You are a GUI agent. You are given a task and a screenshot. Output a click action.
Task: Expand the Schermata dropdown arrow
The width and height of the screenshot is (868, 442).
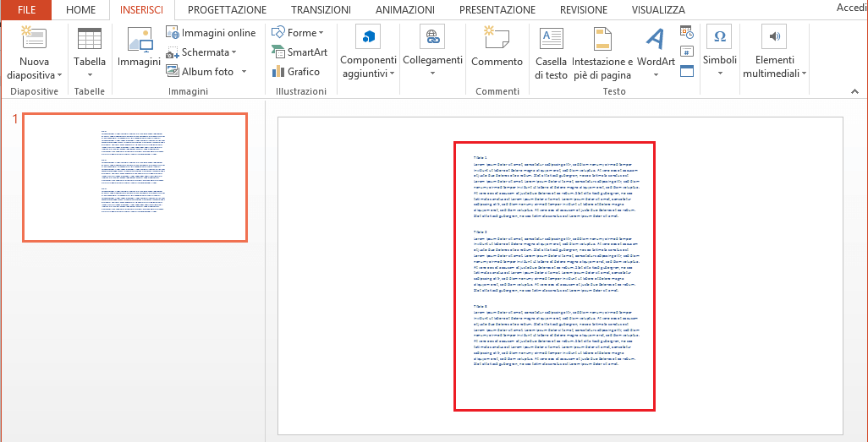point(233,52)
